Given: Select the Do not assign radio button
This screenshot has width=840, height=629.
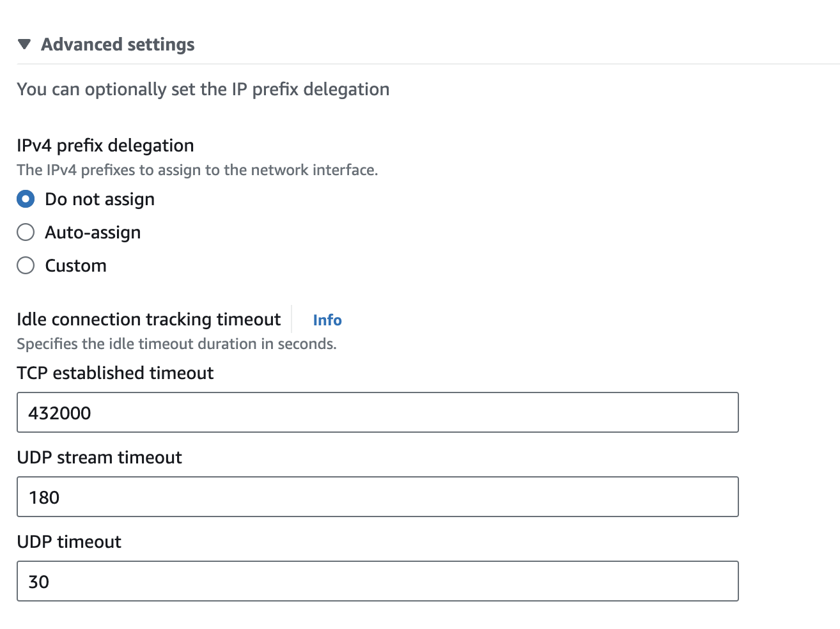Looking at the screenshot, I should point(26,199).
